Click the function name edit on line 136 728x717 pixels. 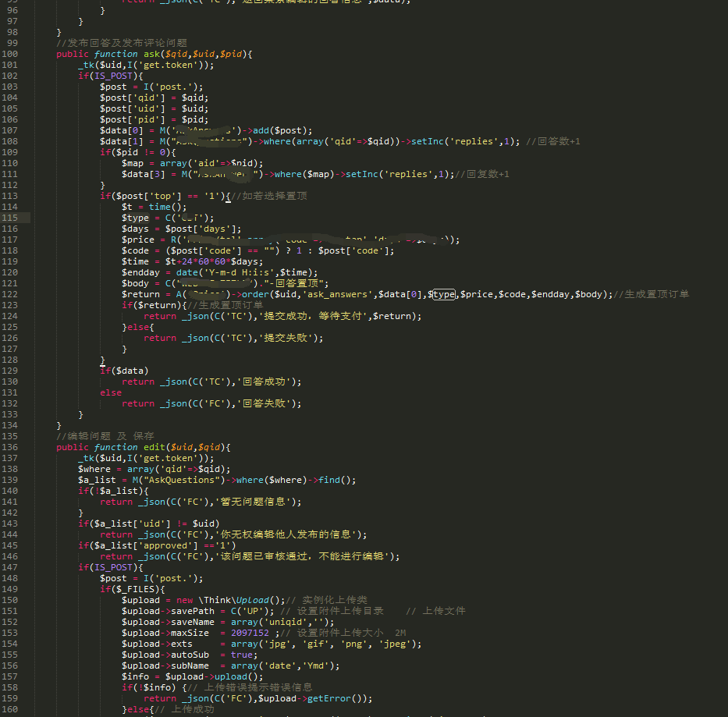[155, 447]
